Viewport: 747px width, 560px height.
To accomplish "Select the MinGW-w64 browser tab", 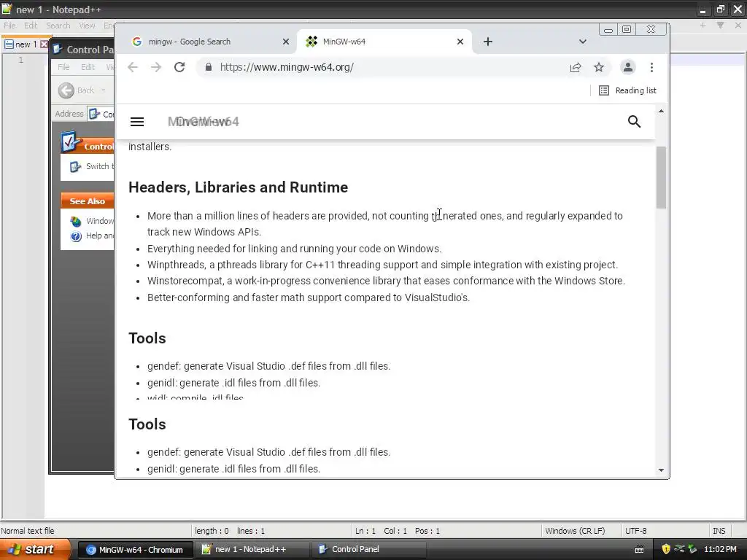I will tap(384, 42).
